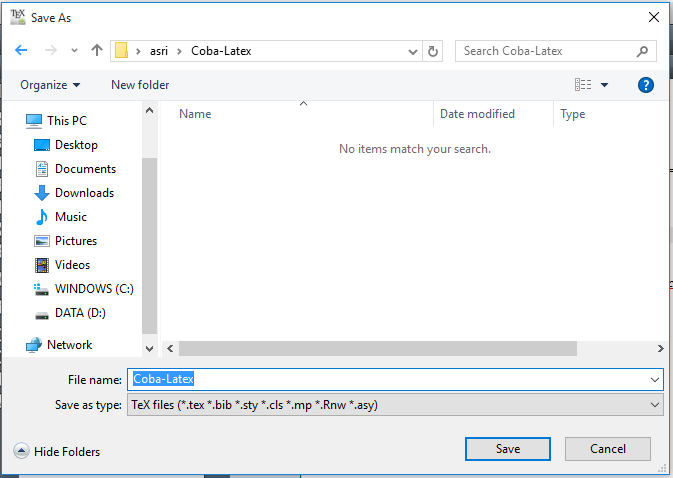Click the horizontal scrollbar right arrow
This screenshot has width=673, height=478.
(x=661, y=348)
